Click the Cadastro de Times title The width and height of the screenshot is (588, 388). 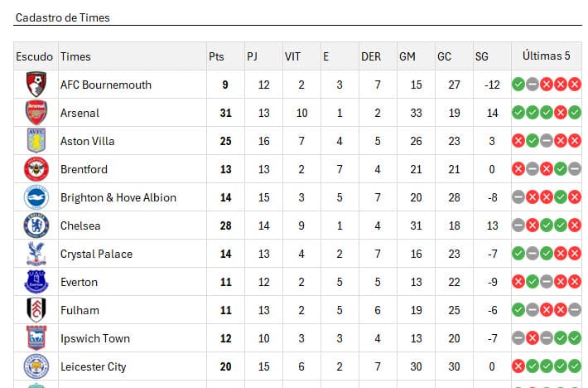click(x=63, y=17)
